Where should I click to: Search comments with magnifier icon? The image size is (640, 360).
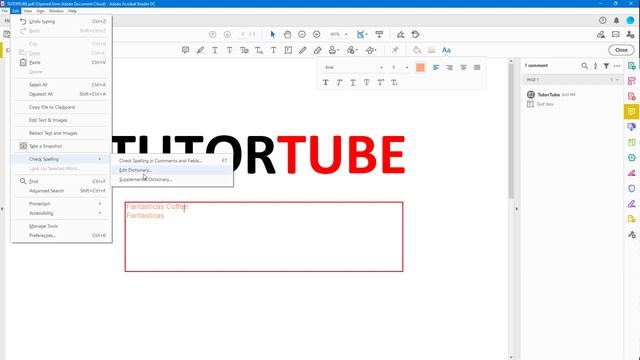point(584,66)
